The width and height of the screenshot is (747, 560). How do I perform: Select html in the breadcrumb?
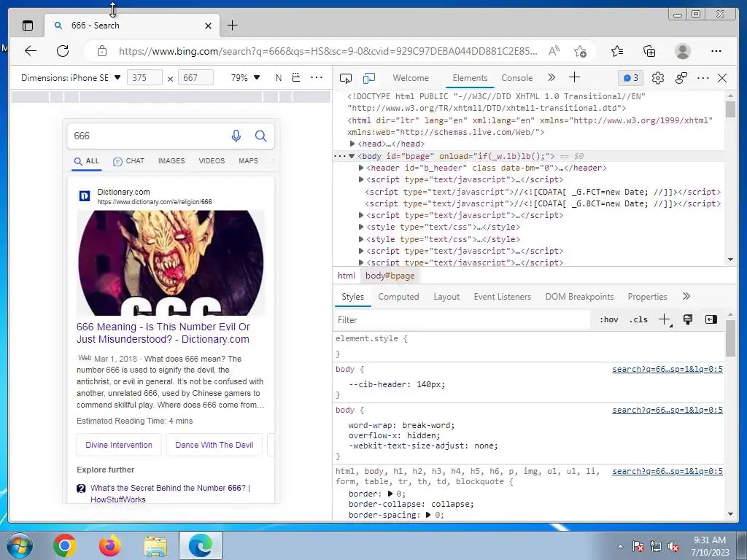pos(347,276)
